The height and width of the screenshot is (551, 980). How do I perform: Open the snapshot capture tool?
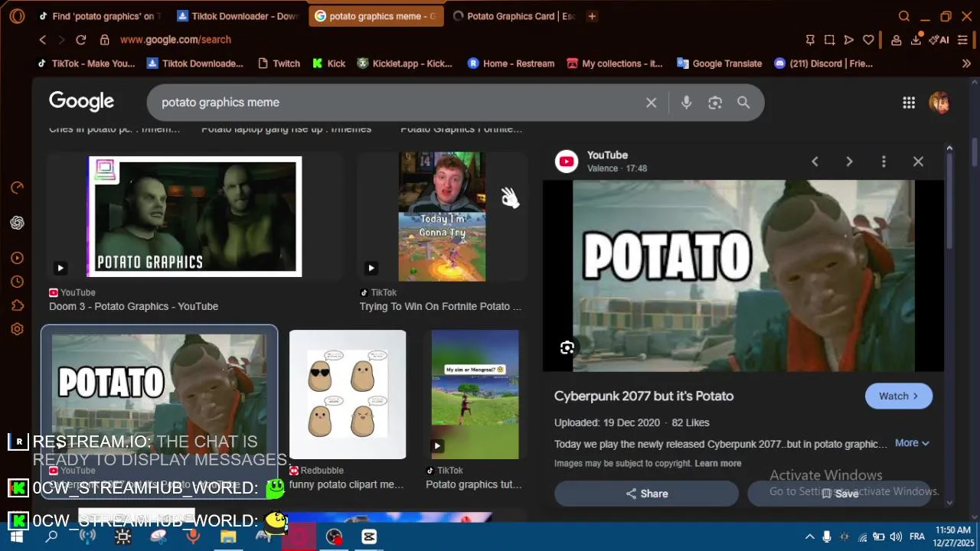(829, 40)
